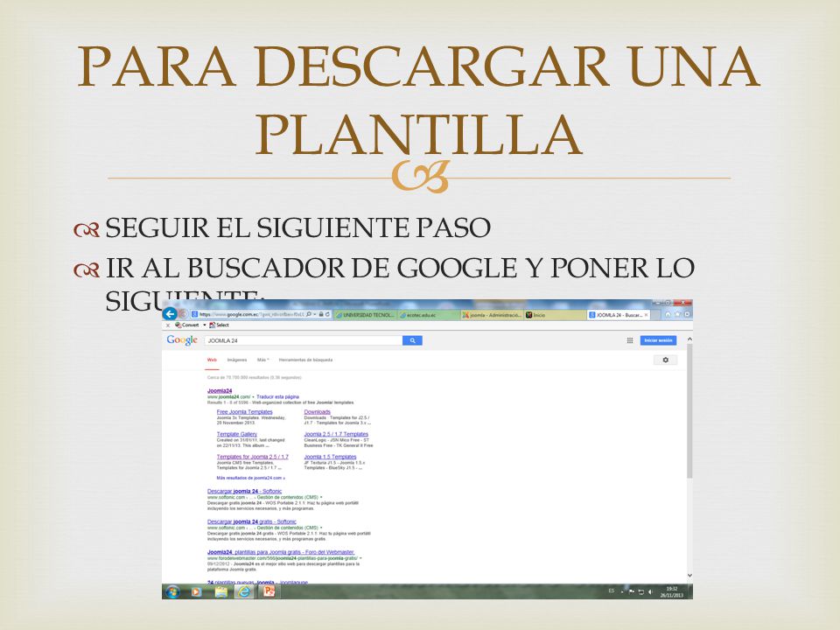Open Windows Media Player from taskbar
Screen dimensions: 840x630
(x=196, y=592)
